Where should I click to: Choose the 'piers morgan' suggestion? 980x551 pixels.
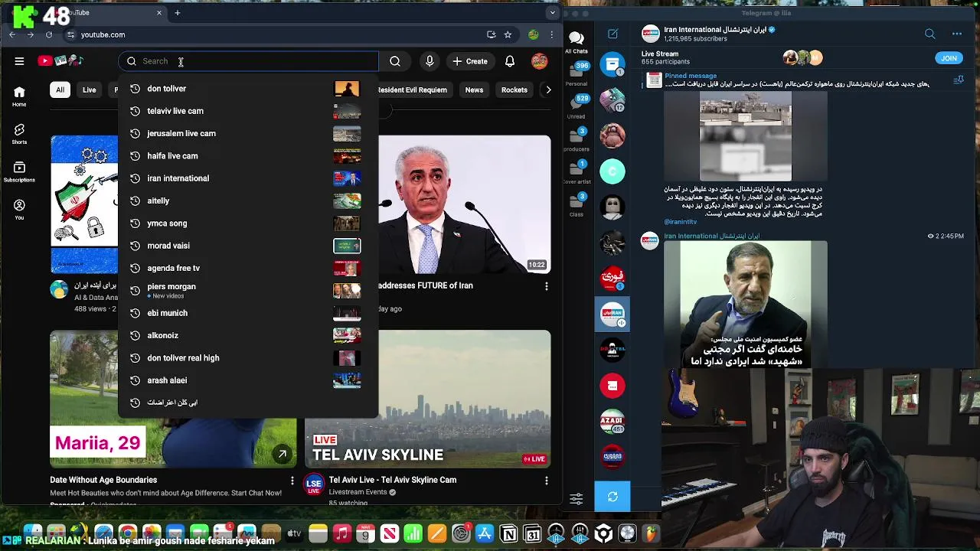tap(248, 291)
